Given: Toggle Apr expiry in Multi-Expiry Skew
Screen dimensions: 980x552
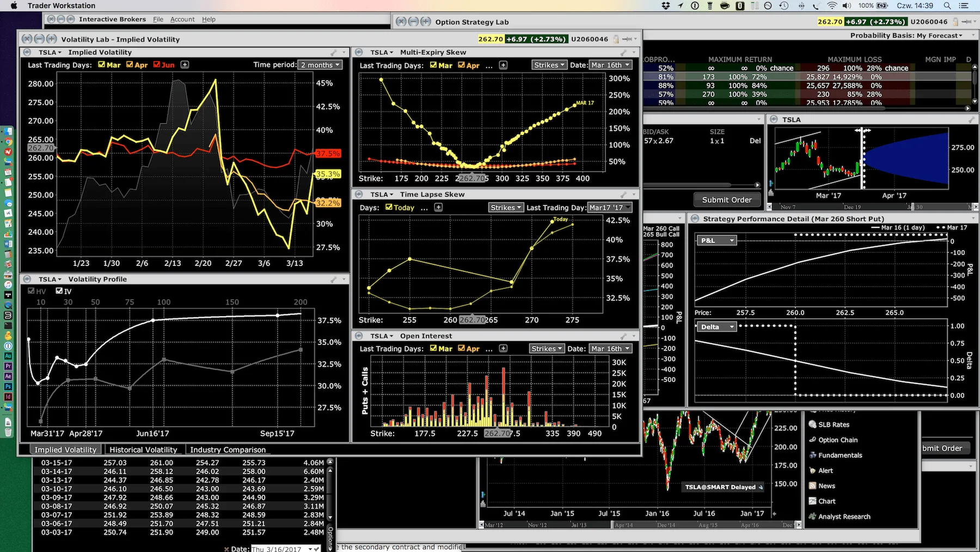Looking at the screenshot, I should (x=461, y=65).
